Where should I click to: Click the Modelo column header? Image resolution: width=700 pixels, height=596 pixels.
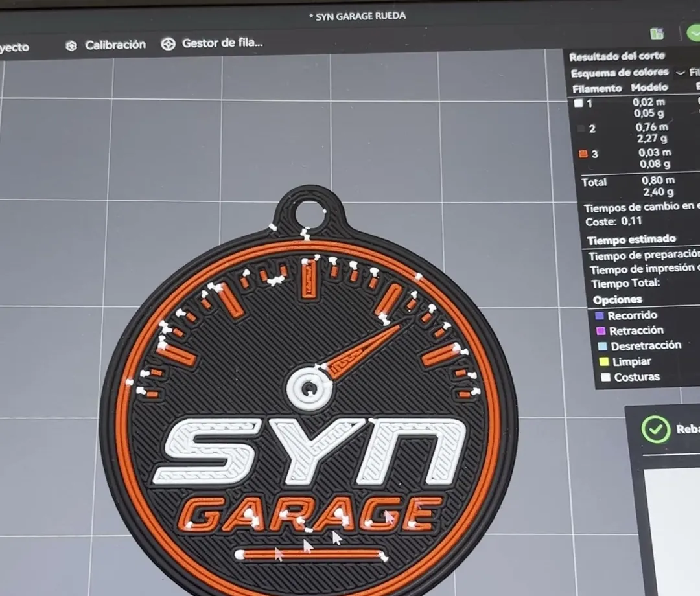click(649, 87)
